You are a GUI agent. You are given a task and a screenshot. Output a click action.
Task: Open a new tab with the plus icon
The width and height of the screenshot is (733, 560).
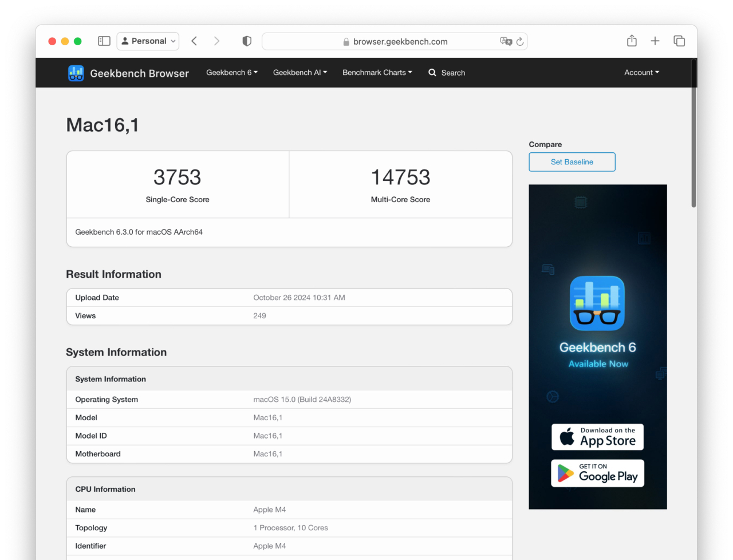point(655,41)
